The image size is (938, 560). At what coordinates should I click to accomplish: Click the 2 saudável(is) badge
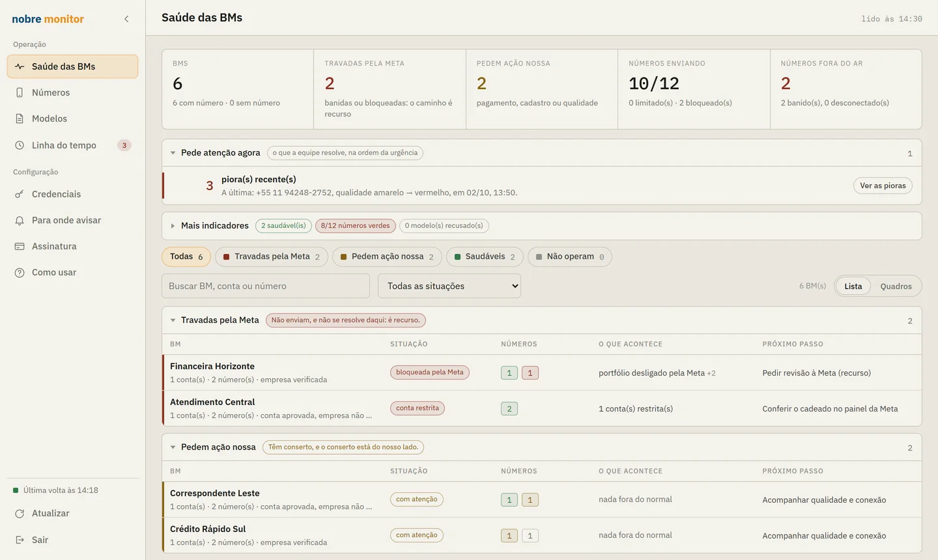pyautogui.click(x=283, y=226)
